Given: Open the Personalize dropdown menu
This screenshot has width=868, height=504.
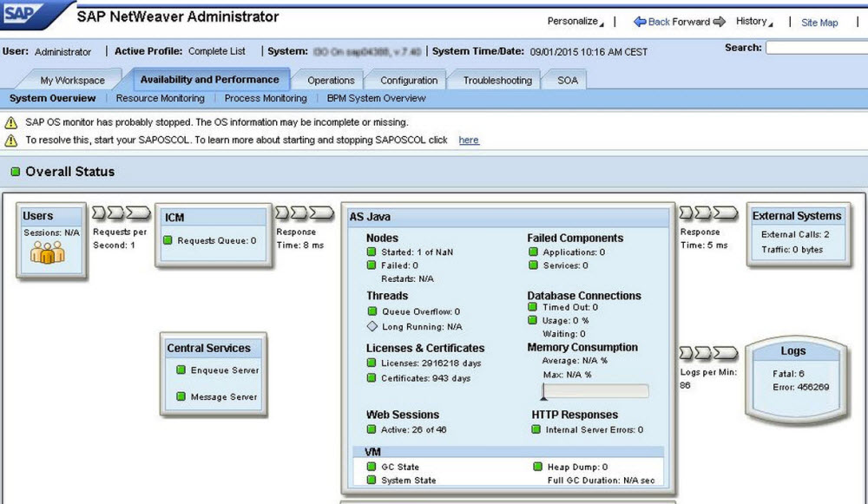Looking at the screenshot, I should tap(575, 21).
